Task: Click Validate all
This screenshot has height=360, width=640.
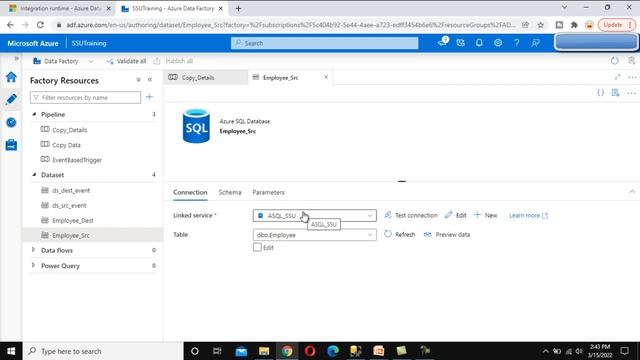Action: (x=126, y=61)
